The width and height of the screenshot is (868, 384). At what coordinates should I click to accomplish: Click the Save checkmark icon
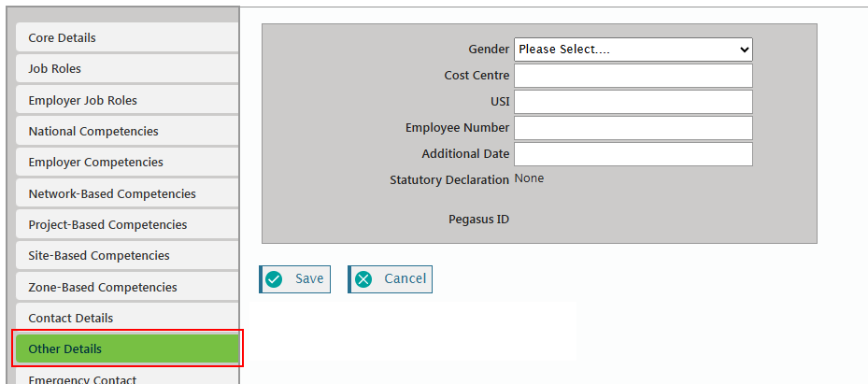tap(275, 279)
